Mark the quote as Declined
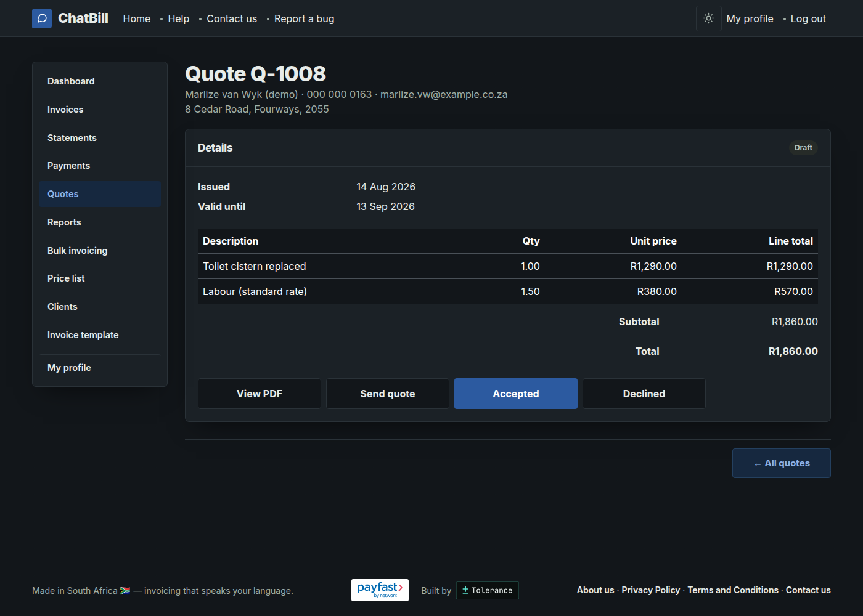The image size is (863, 616). click(x=644, y=394)
